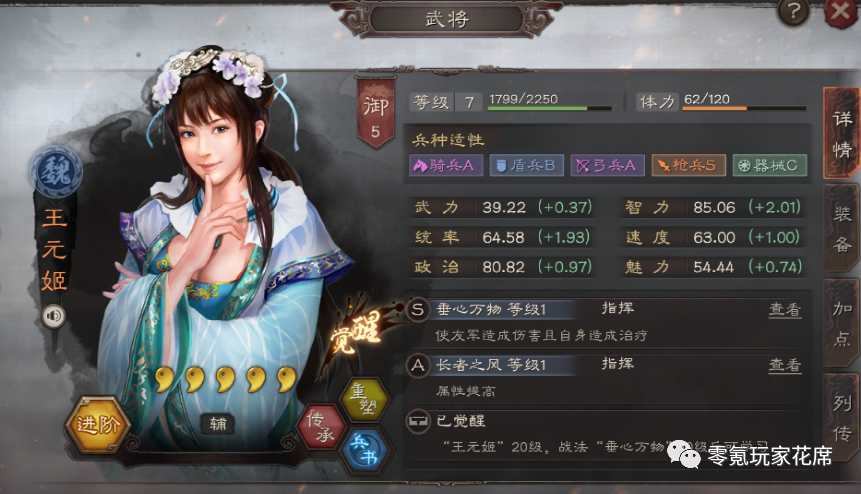Open the 重塑 hexagon icon
Screen dimensions: 861x494
click(x=364, y=400)
